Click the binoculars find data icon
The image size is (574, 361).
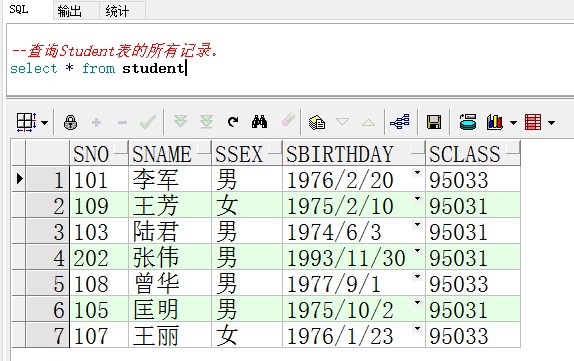pyautogui.click(x=259, y=122)
